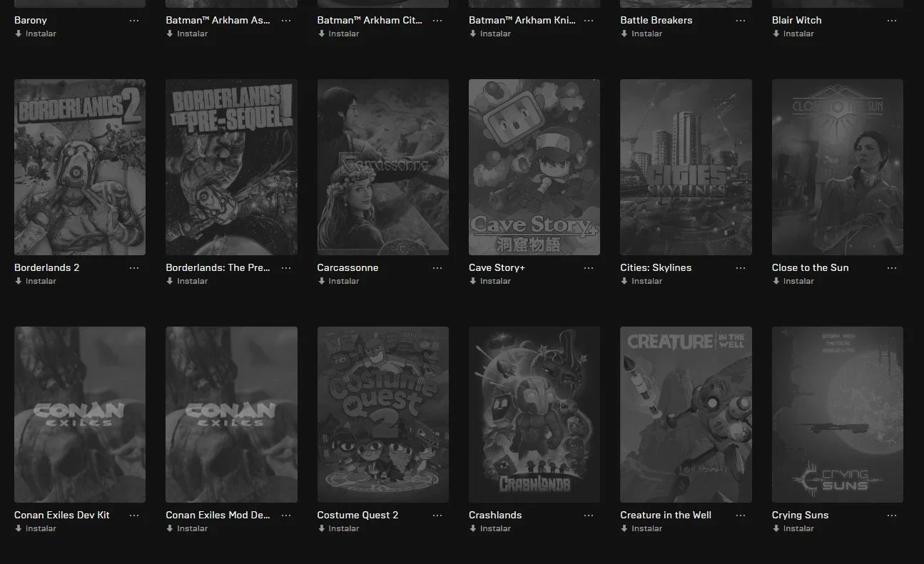Open three-dot menu for Carcassonne

click(x=437, y=268)
